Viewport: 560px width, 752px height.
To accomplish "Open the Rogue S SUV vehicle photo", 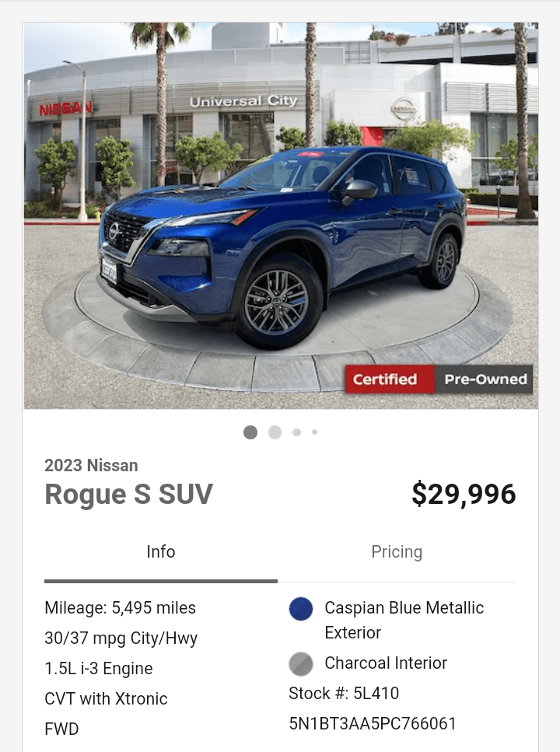I will point(281,216).
